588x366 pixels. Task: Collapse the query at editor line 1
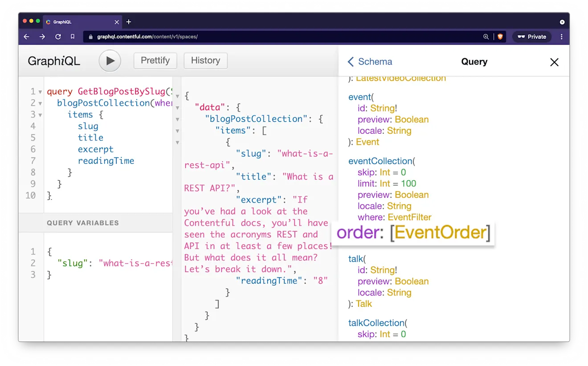(x=40, y=92)
